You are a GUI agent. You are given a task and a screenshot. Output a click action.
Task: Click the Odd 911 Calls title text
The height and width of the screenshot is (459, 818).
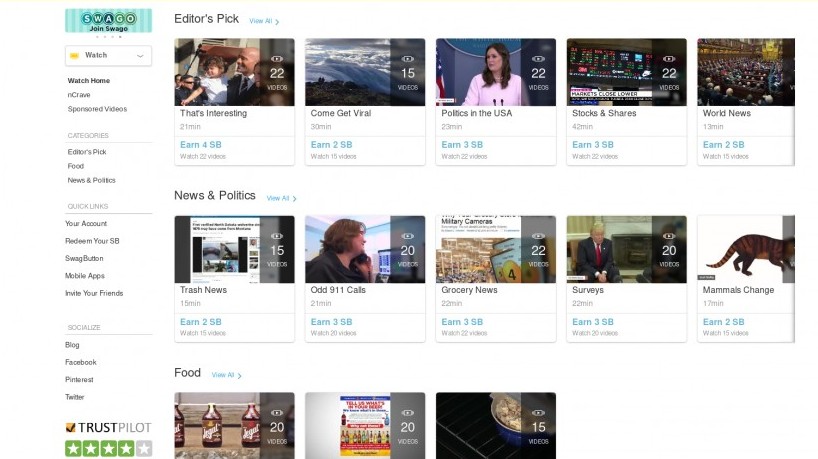(x=338, y=290)
